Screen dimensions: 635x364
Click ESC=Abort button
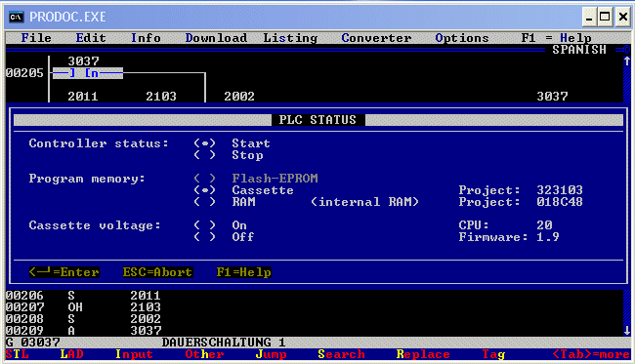coord(157,272)
